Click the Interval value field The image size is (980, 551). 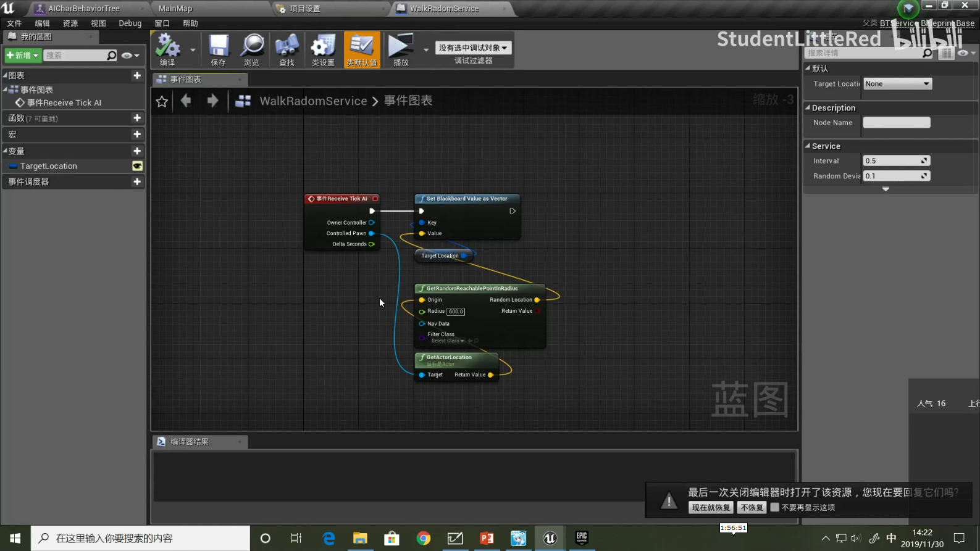point(897,161)
